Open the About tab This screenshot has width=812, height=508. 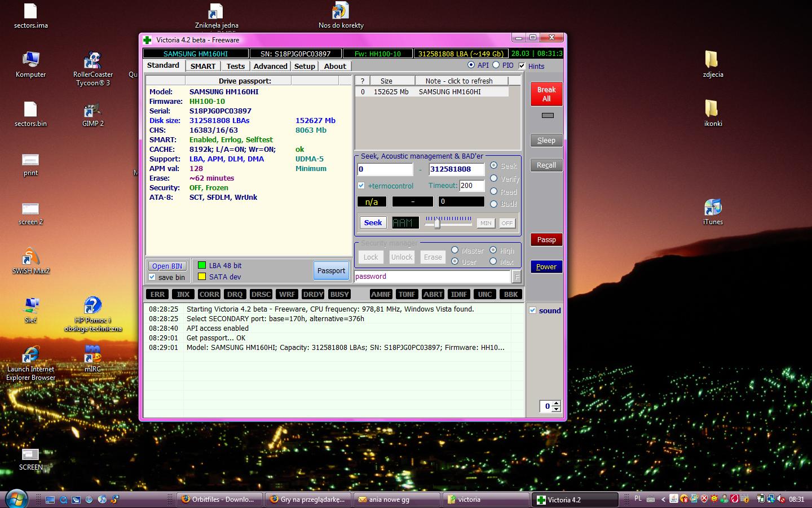click(x=335, y=66)
